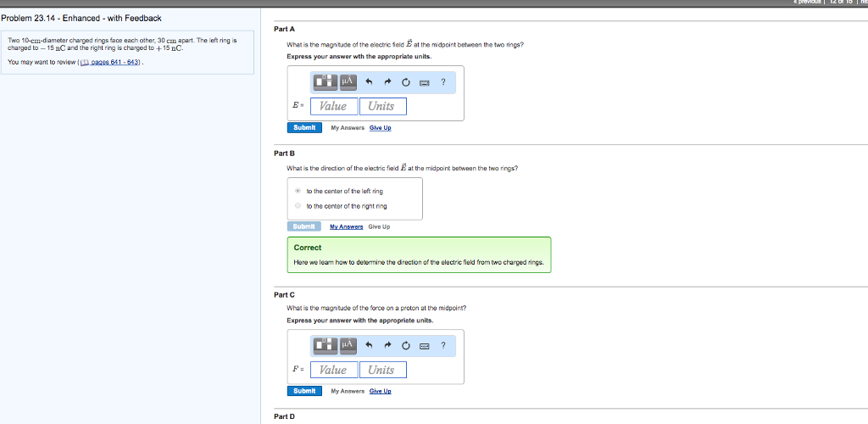
Task: Click the greyed Submit button in Part B
Action: point(304,226)
